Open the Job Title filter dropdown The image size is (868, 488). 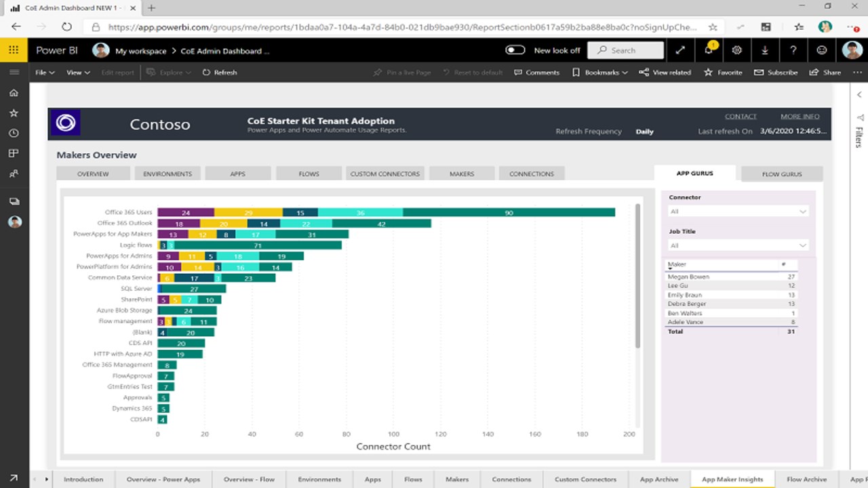coord(738,245)
